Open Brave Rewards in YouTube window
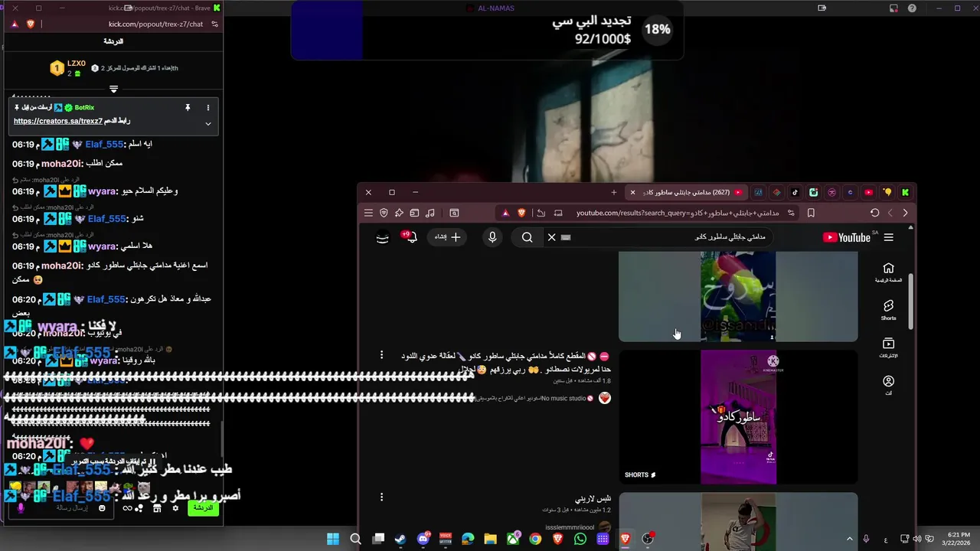 [505, 213]
